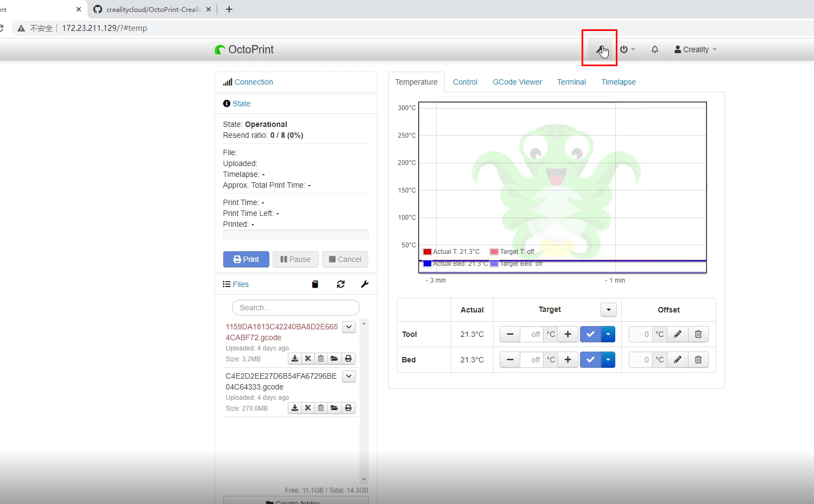Refresh the file list
The width and height of the screenshot is (814, 504).
(x=340, y=284)
